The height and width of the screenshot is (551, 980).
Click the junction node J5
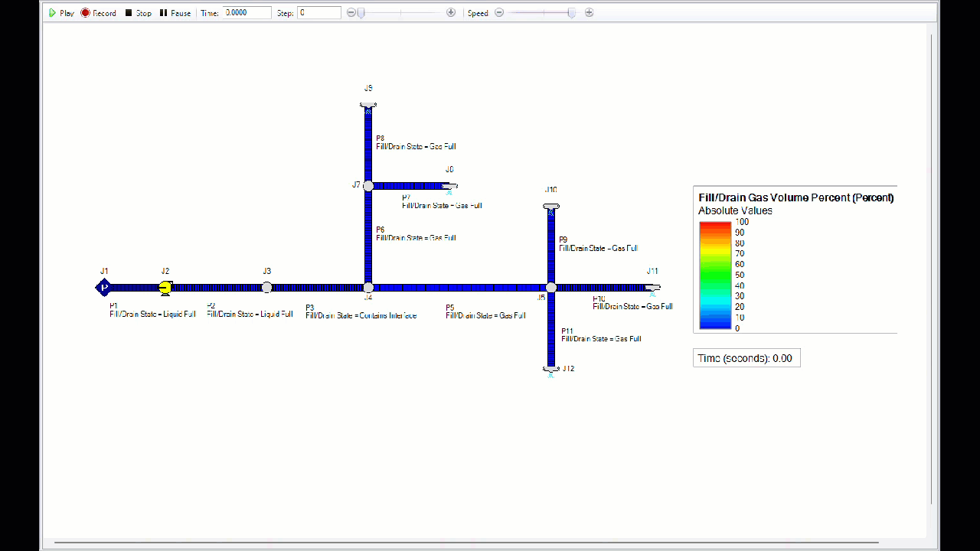551,287
